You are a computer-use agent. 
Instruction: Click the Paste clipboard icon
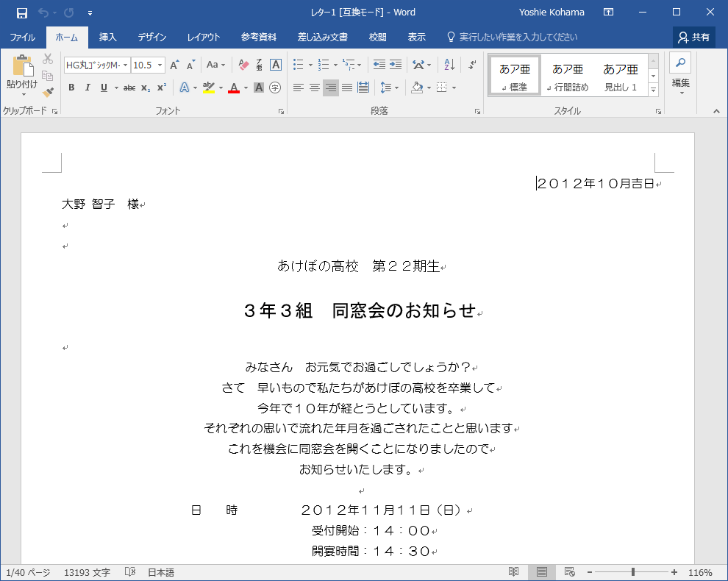22,65
